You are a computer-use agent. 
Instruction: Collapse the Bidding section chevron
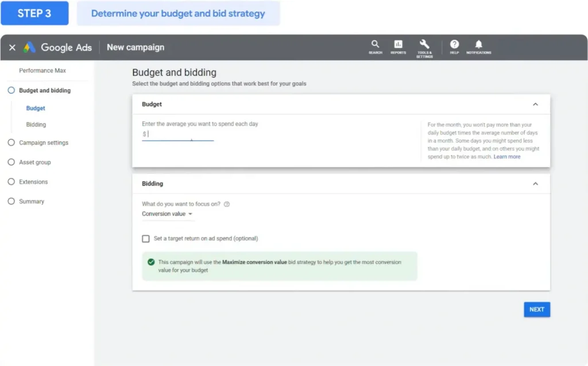point(535,184)
